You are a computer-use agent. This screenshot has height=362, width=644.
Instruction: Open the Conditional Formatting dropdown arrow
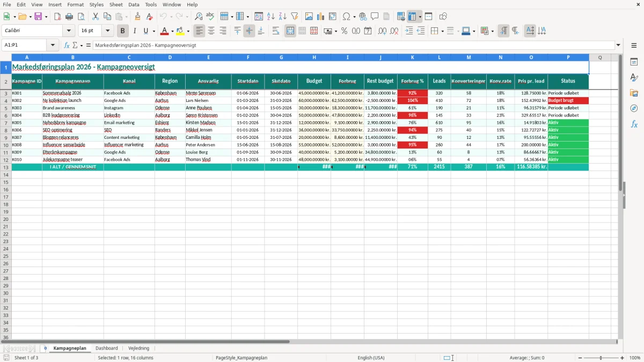click(x=492, y=31)
